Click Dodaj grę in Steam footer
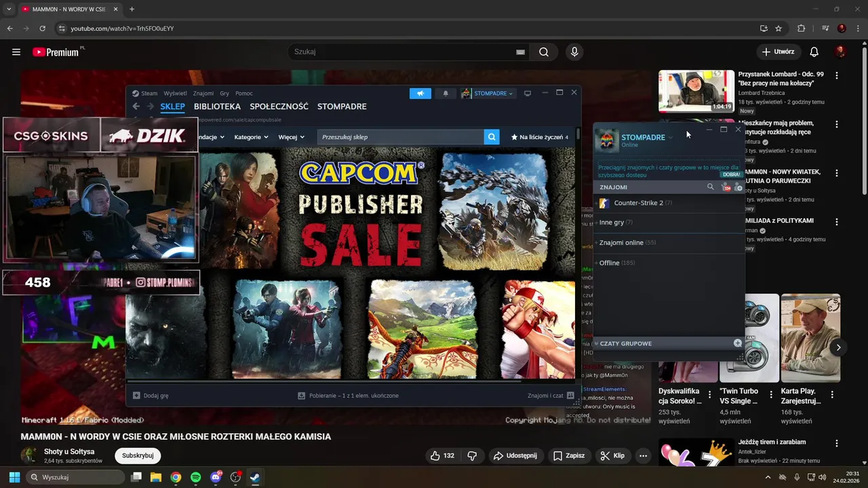 (x=151, y=395)
